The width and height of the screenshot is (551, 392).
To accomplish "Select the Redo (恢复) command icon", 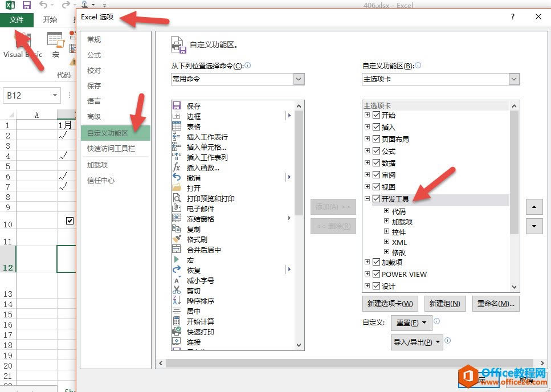I will point(177,270).
